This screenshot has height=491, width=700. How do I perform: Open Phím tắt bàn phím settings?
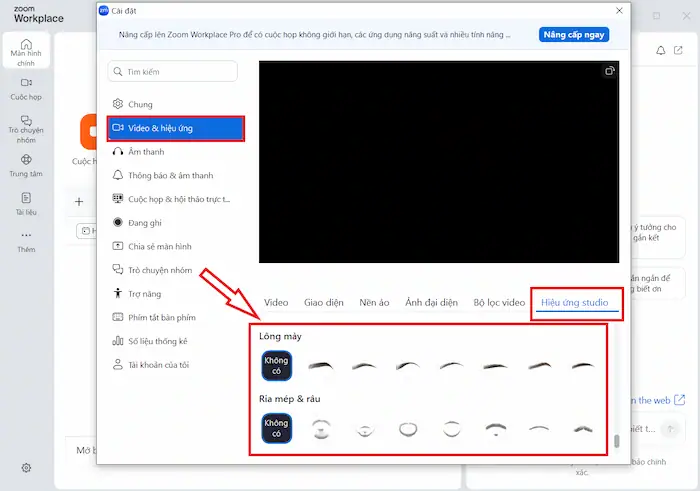(x=161, y=317)
